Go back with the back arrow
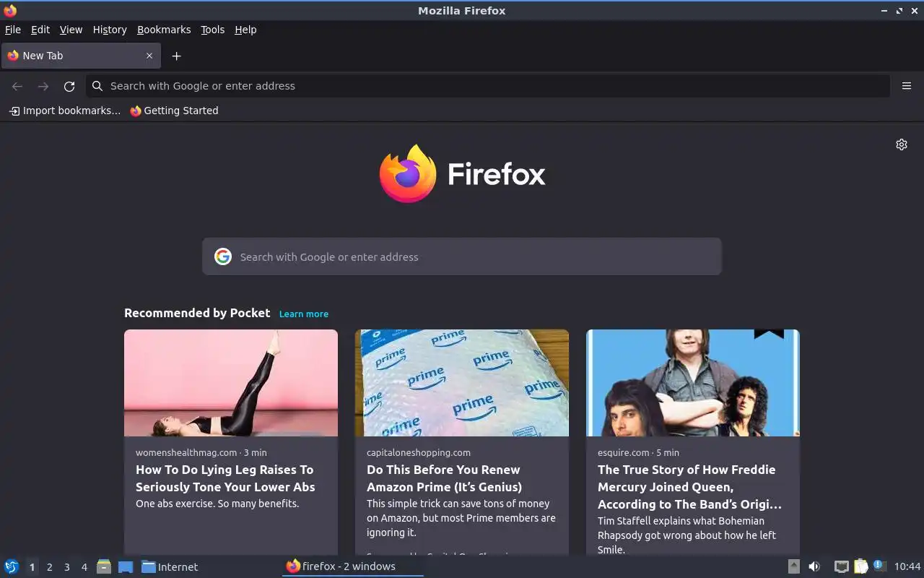The image size is (924, 578). (17, 86)
